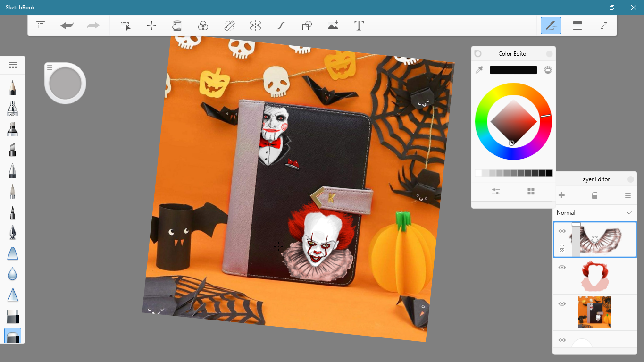Select the Steady Stroke curve tool
644x362 pixels.
tap(281, 25)
